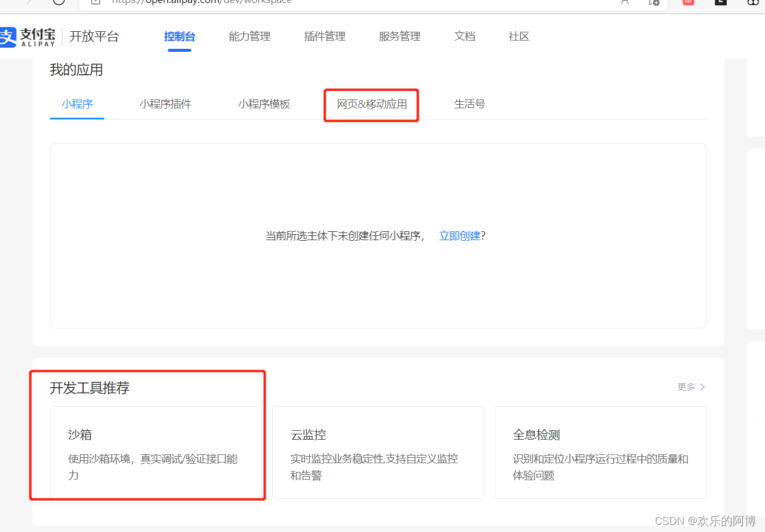Switch to the 小程序模板 tab

pyautogui.click(x=264, y=104)
